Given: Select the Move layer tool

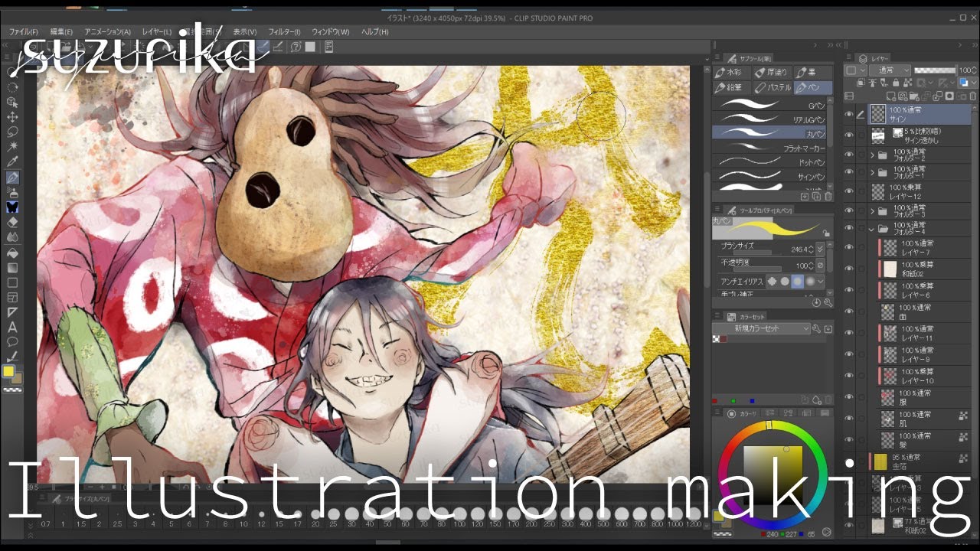Looking at the screenshot, I should coord(12,117).
